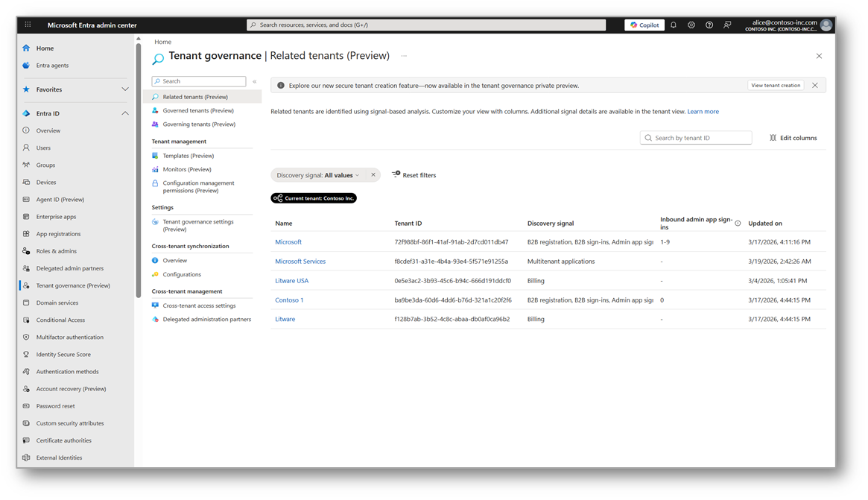Screen dimensions: 868x500
Task: Click View tenant creation button
Action: click(x=776, y=85)
